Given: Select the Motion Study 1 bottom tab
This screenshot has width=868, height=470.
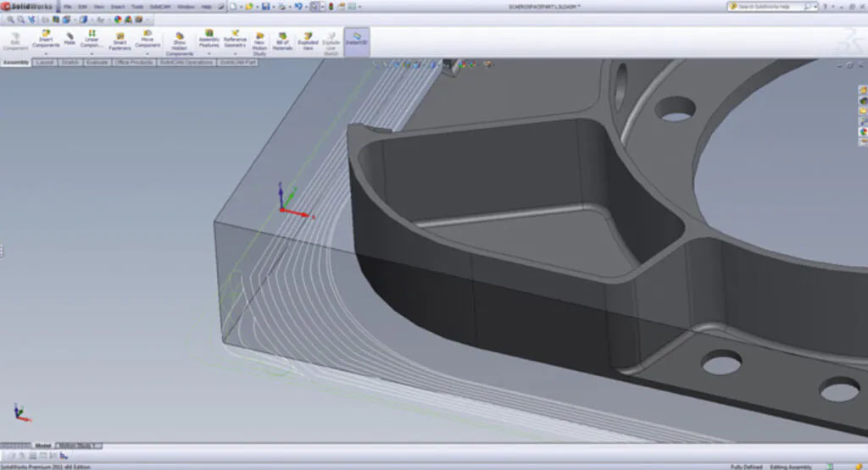Looking at the screenshot, I should tap(78, 445).
